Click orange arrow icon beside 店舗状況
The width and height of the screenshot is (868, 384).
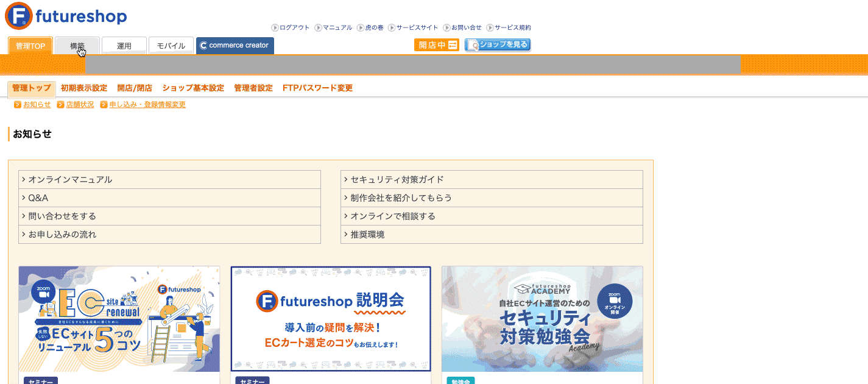coord(60,105)
